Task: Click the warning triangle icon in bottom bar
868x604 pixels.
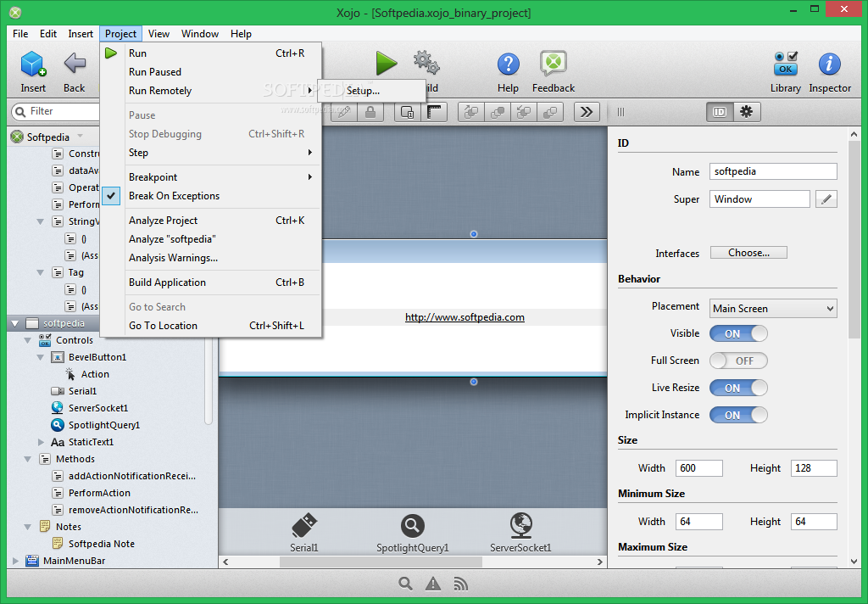Action: pos(433,584)
